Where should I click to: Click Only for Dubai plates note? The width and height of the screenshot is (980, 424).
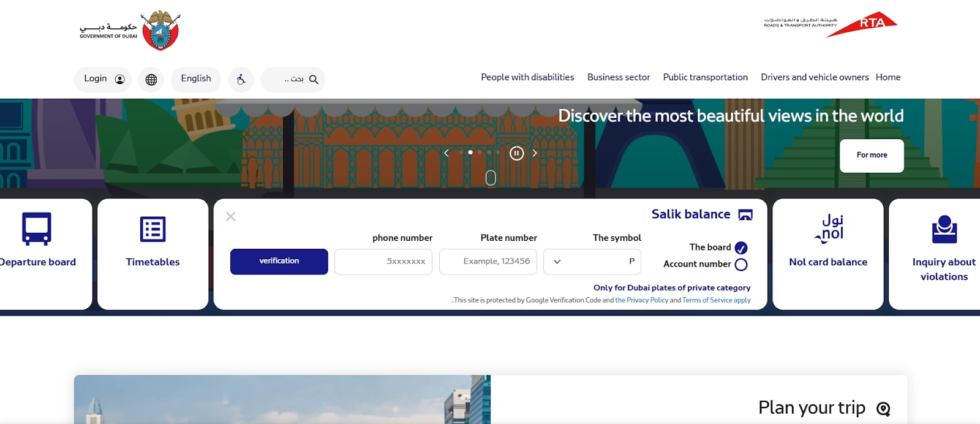click(672, 287)
